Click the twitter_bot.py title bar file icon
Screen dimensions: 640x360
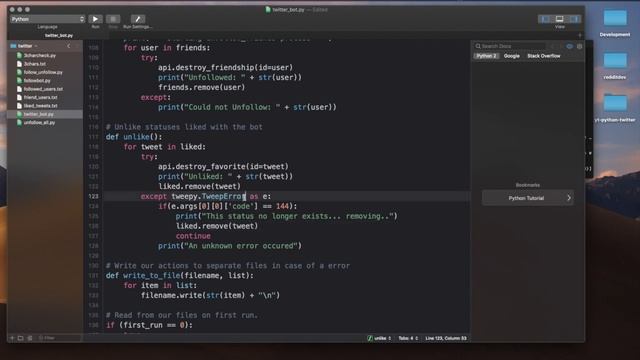[268, 9]
